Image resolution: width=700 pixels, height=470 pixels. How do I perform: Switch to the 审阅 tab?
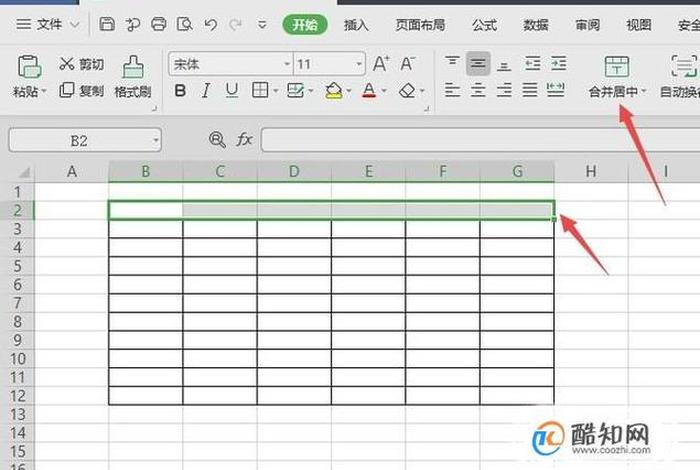point(587,25)
